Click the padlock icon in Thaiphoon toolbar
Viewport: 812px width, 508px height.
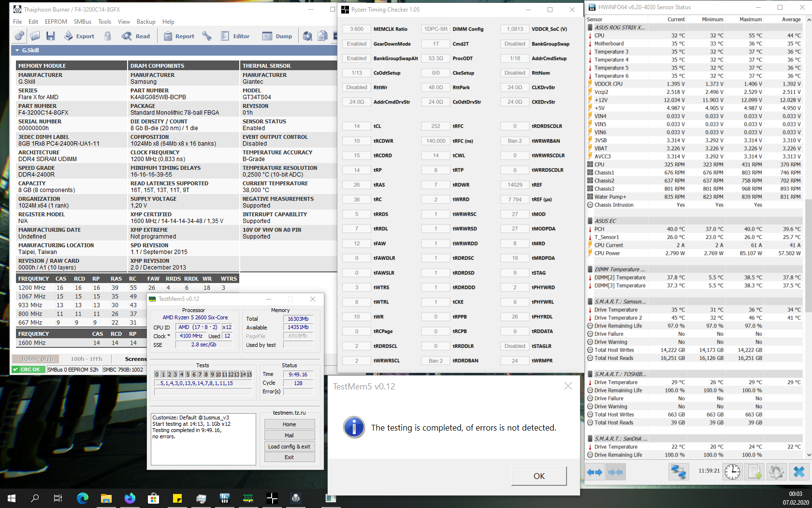[107, 36]
